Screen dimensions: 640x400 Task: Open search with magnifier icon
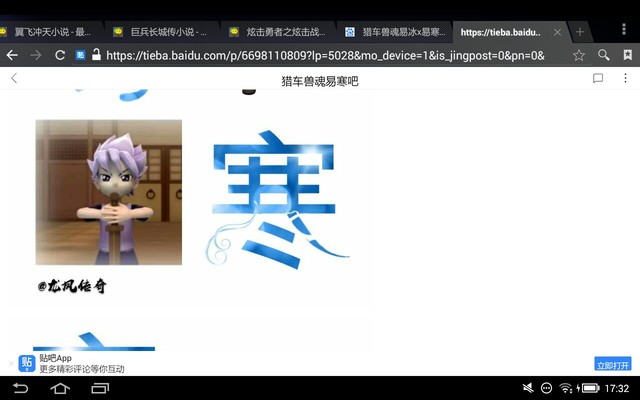coord(604,55)
